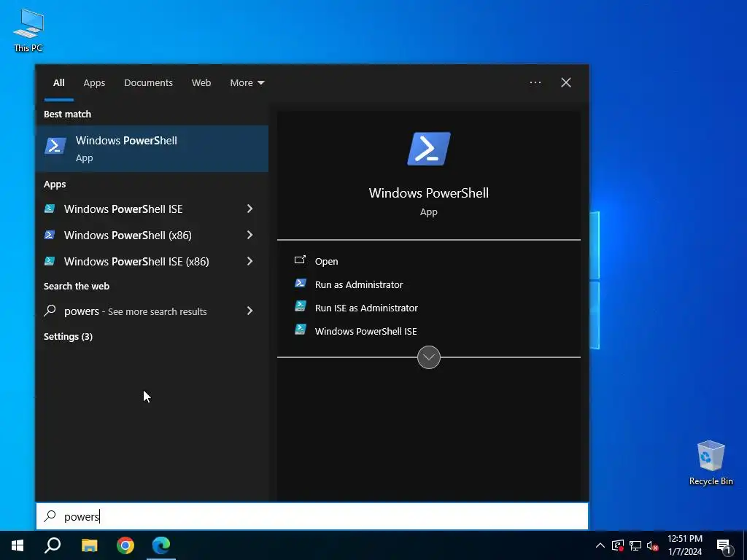Open Microsoft Edge from the taskbar
This screenshot has width=747, height=560.
[161, 545]
